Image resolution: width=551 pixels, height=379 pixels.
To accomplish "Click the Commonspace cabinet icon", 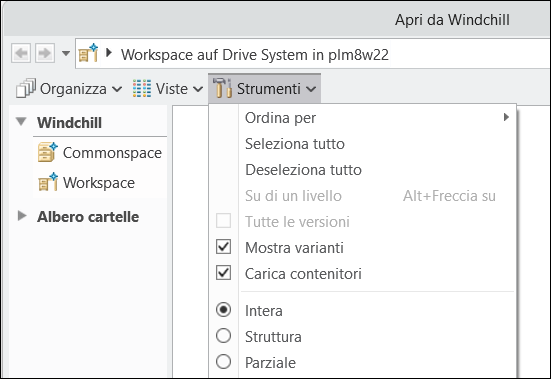I will pyautogui.click(x=47, y=152).
